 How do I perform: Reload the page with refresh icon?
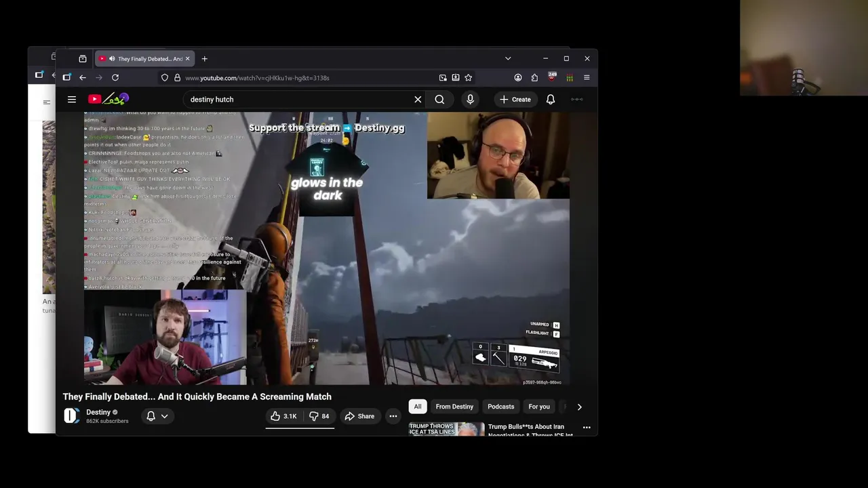(x=115, y=78)
